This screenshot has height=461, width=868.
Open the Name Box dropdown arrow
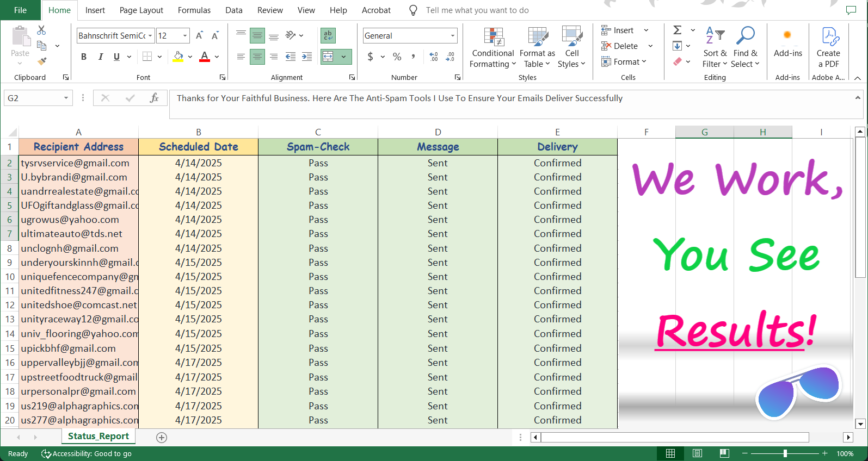[x=66, y=98]
